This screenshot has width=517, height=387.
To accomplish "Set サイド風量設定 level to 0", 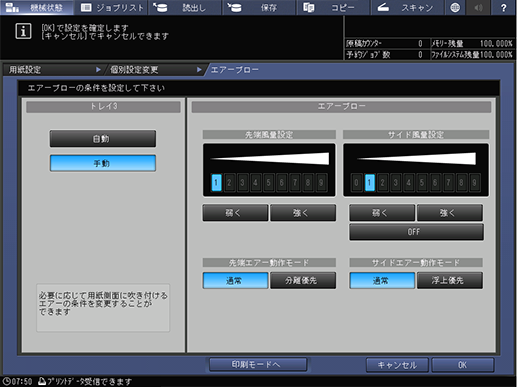I will tap(356, 182).
